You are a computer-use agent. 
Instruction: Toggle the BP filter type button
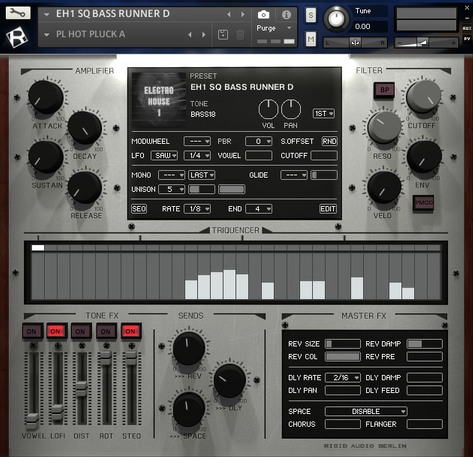[384, 90]
